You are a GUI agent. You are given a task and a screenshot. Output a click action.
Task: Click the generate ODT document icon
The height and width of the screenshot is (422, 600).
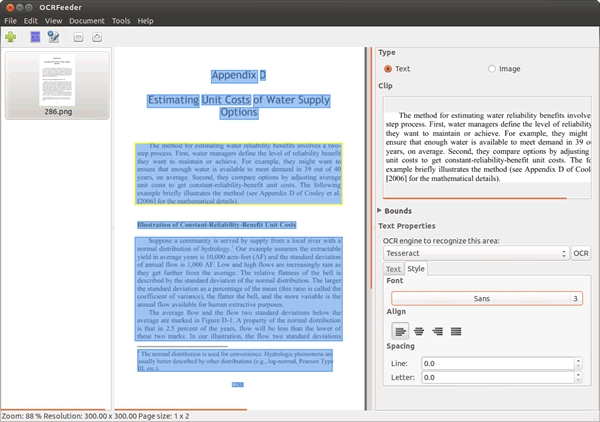[x=53, y=37]
